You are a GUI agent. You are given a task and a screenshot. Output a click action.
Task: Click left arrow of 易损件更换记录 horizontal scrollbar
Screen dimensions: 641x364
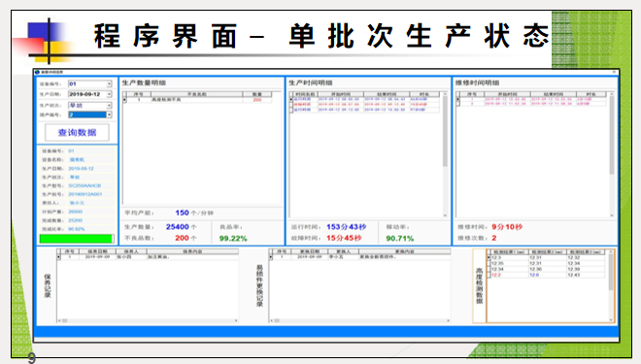pyautogui.click(x=271, y=320)
